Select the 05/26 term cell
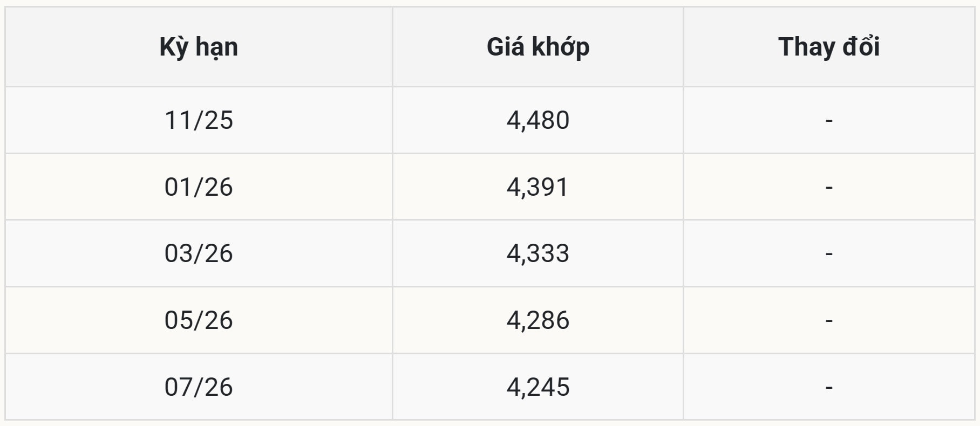This screenshot has width=980, height=426. 199,320
